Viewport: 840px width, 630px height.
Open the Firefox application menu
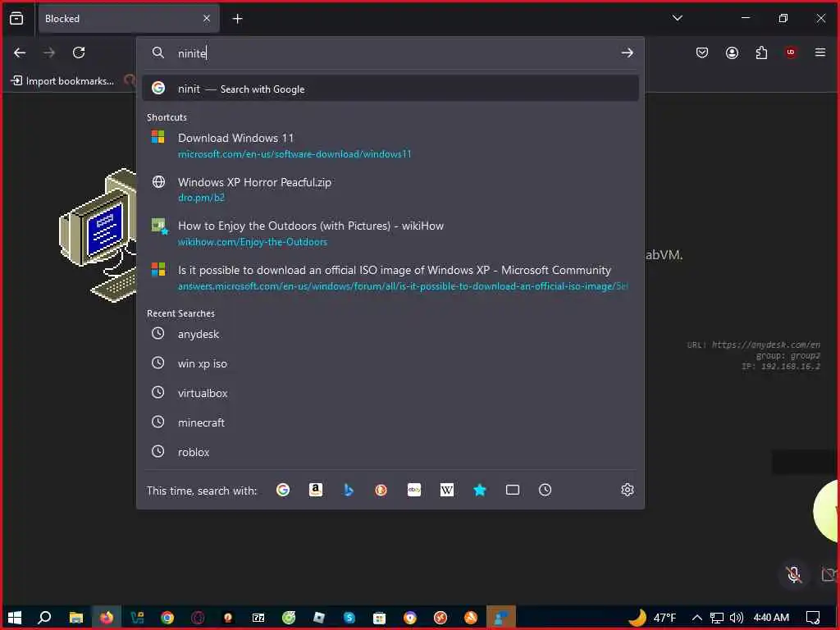[819, 52]
